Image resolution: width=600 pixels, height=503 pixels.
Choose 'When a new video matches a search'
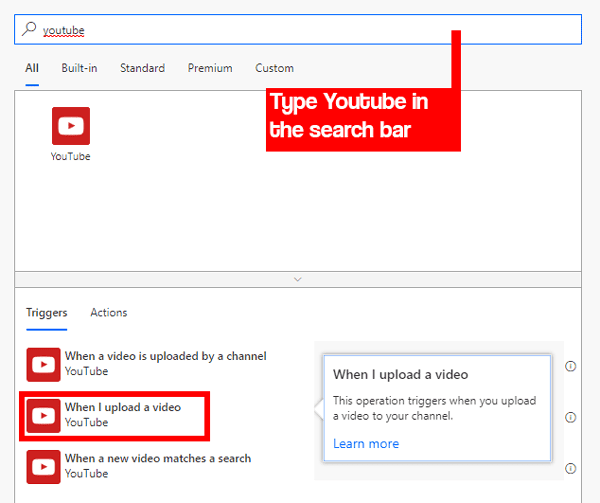(158, 458)
